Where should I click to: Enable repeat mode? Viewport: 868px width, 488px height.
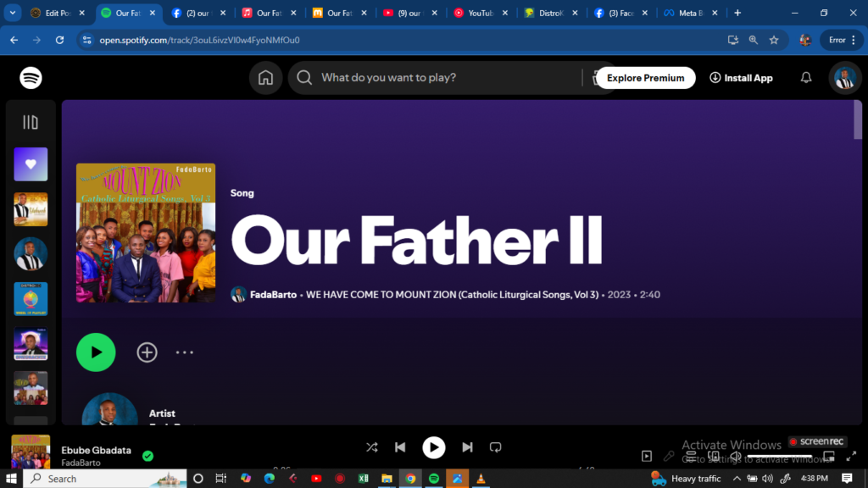tap(495, 447)
